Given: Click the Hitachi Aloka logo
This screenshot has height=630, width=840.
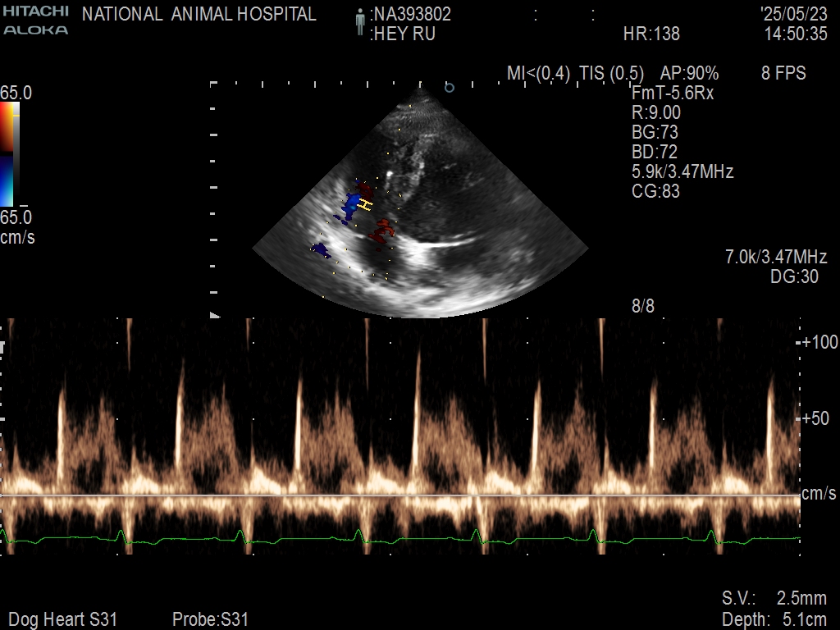Looking at the screenshot, I should (x=35, y=21).
